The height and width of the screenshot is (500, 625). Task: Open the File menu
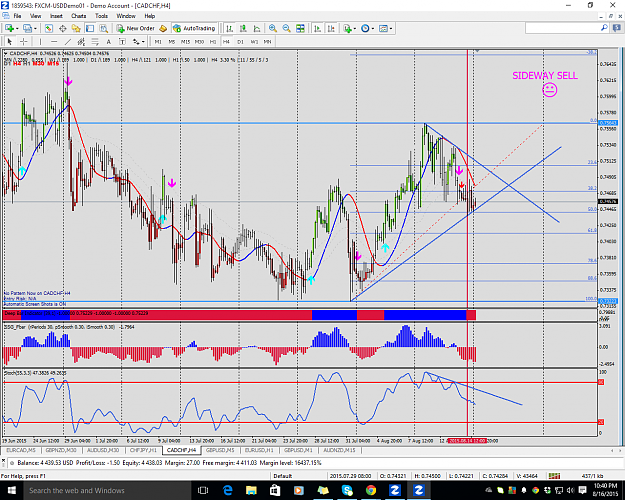tap(17, 16)
